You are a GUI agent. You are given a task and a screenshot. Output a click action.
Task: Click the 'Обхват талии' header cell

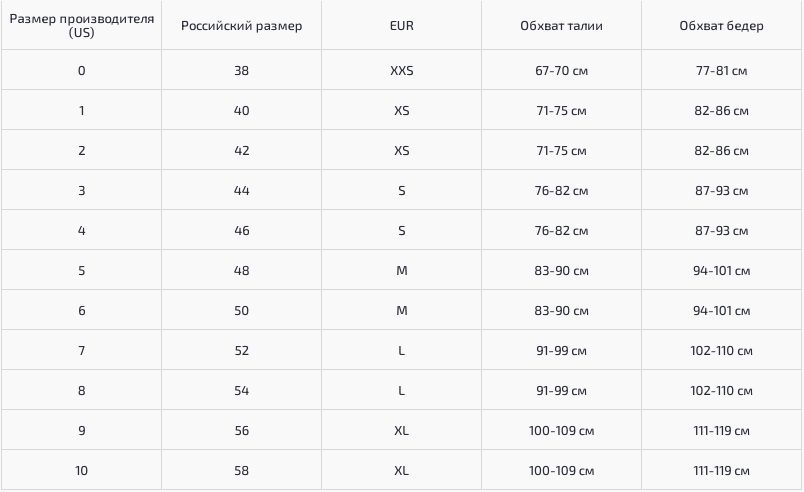point(561,26)
